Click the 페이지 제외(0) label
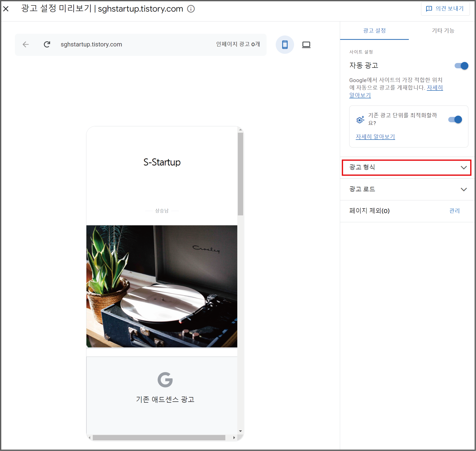This screenshot has width=476, height=451. pos(369,211)
